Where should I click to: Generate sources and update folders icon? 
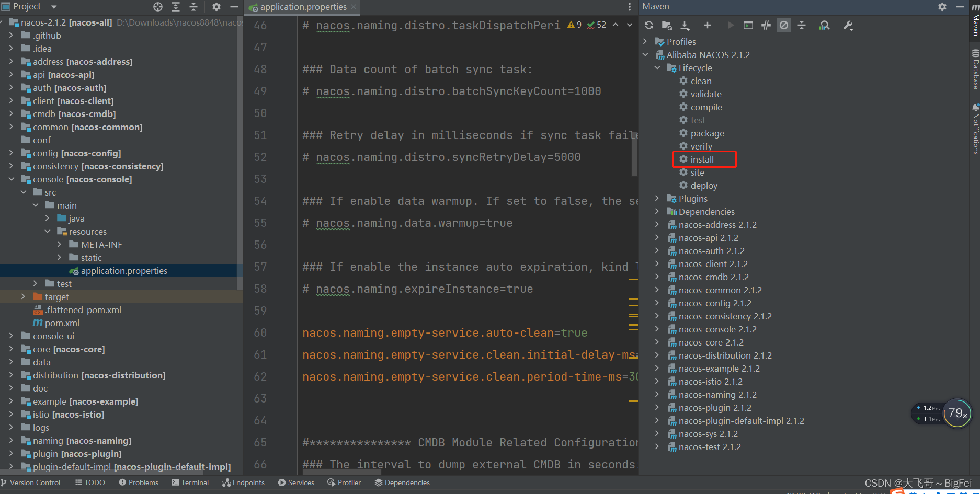(x=667, y=25)
